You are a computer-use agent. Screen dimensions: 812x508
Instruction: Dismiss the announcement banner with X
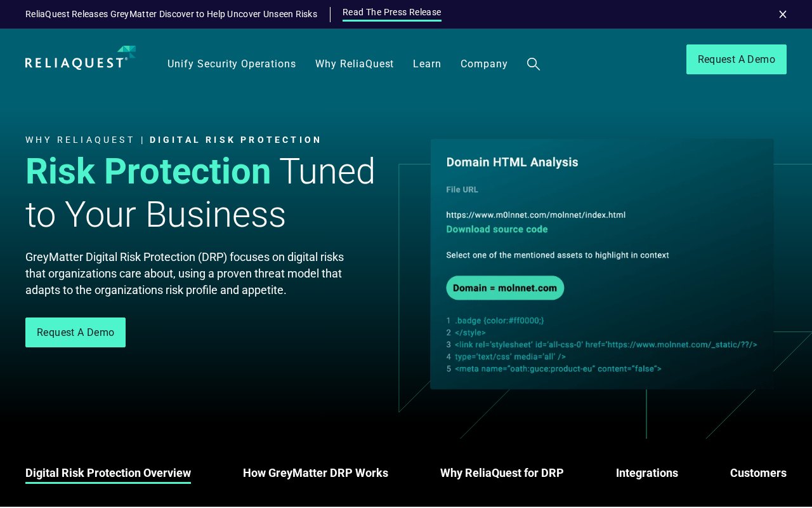(783, 14)
